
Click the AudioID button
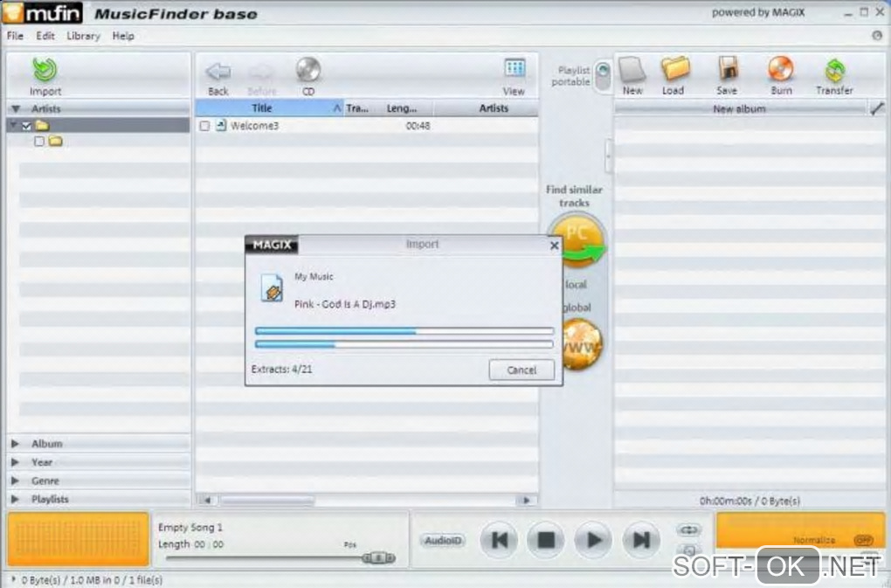[443, 540]
